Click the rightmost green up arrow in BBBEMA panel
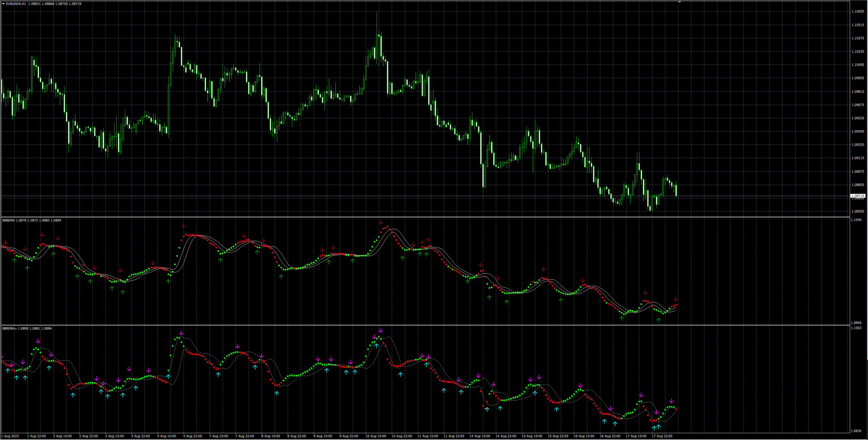 point(659,320)
